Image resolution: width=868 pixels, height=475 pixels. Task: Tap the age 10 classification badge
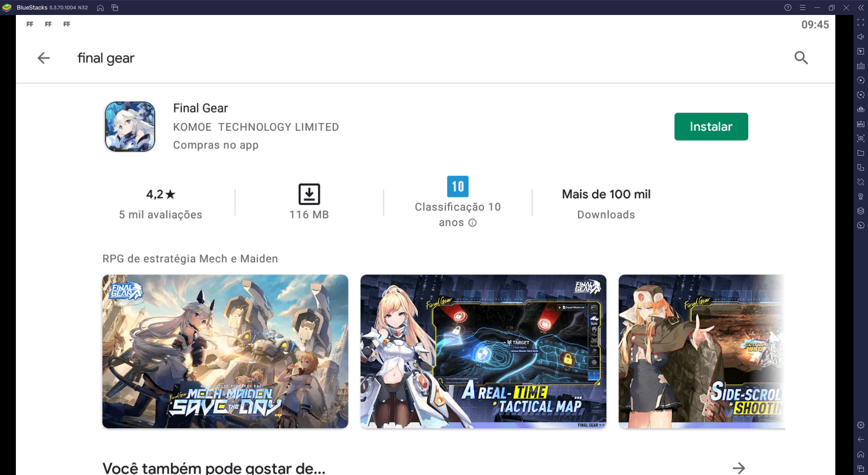point(457,186)
